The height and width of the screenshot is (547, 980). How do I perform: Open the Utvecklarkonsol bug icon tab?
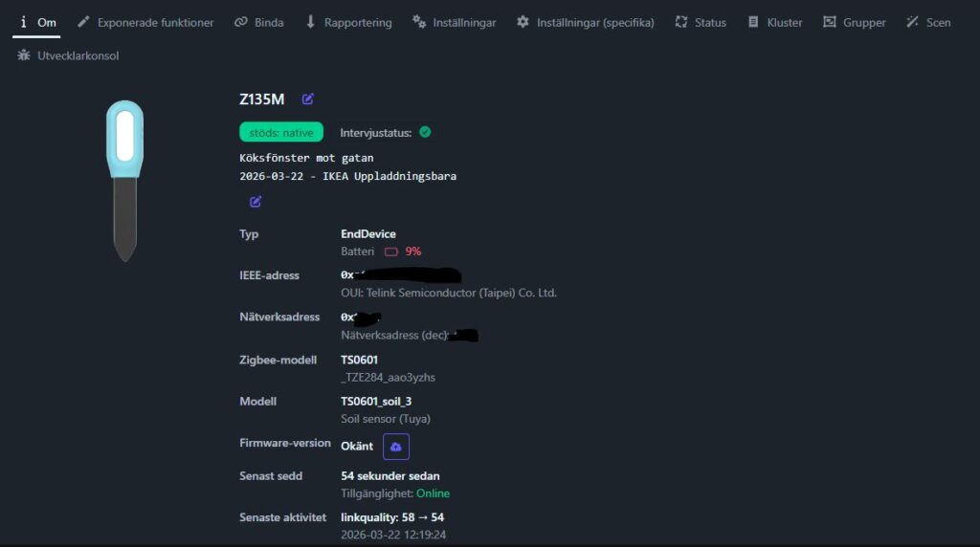(x=68, y=55)
